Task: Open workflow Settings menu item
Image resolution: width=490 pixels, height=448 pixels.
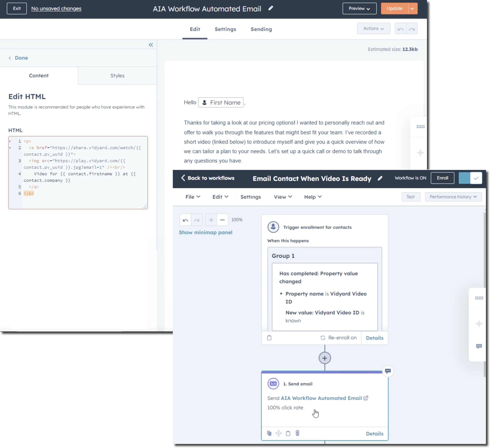Action: [250, 197]
